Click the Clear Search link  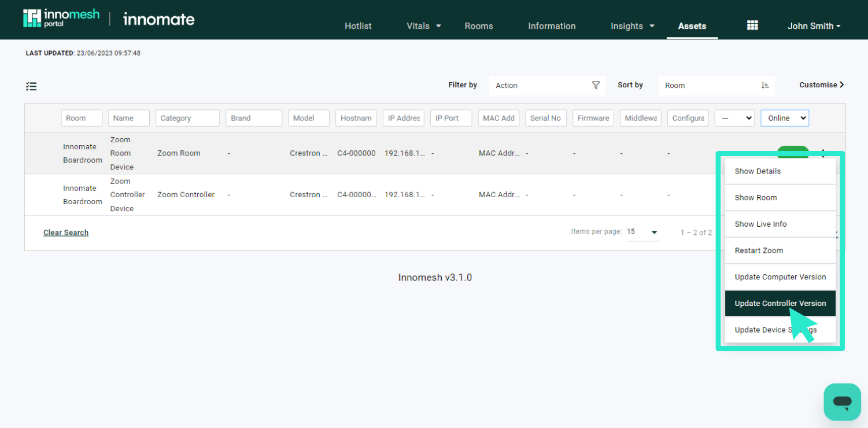tap(65, 232)
